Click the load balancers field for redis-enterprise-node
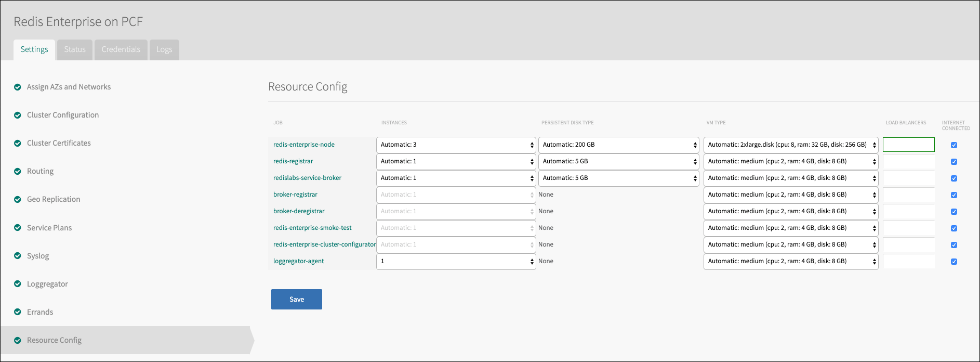The width and height of the screenshot is (980, 362). [x=908, y=145]
